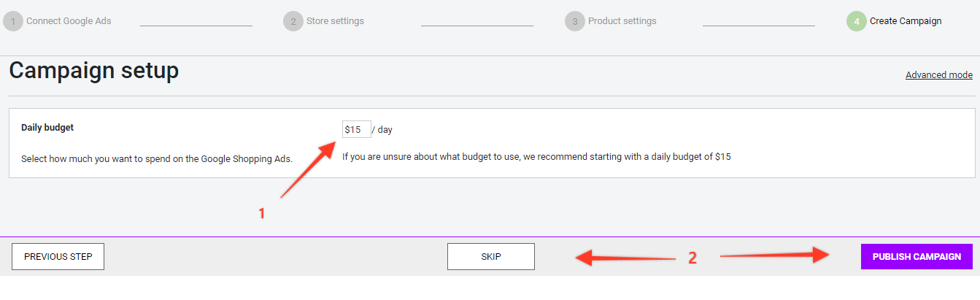Publish the campaign with the purple button

(917, 257)
